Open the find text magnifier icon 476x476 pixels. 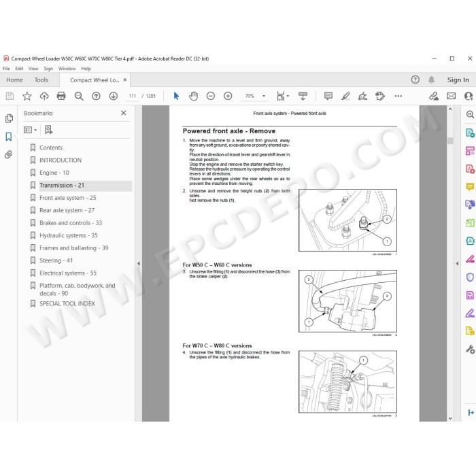click(79, 97)
